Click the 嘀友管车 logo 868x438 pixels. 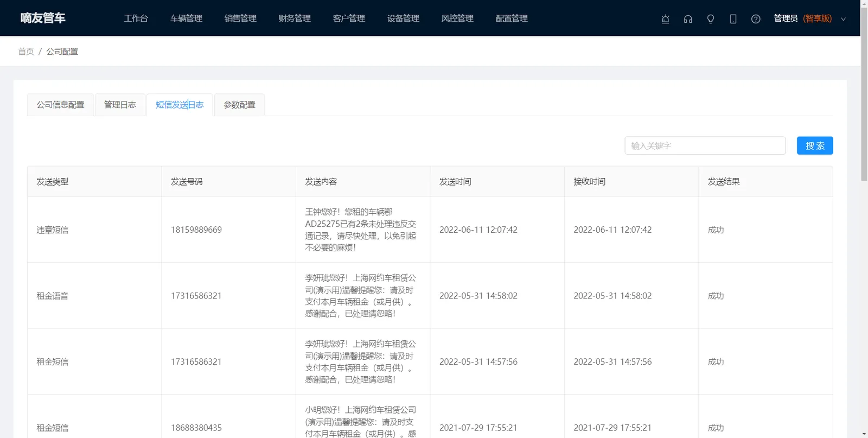click(43, 18)
